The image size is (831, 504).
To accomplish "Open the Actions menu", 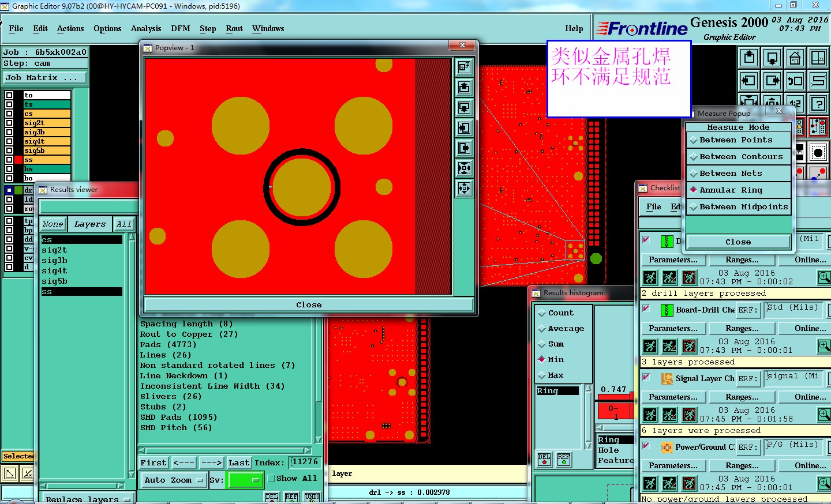I will coord(70,28).
